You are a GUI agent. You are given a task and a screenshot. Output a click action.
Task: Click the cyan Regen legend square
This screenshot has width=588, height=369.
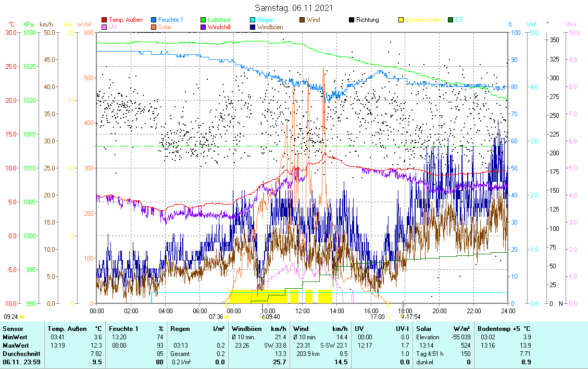point(253,20)
